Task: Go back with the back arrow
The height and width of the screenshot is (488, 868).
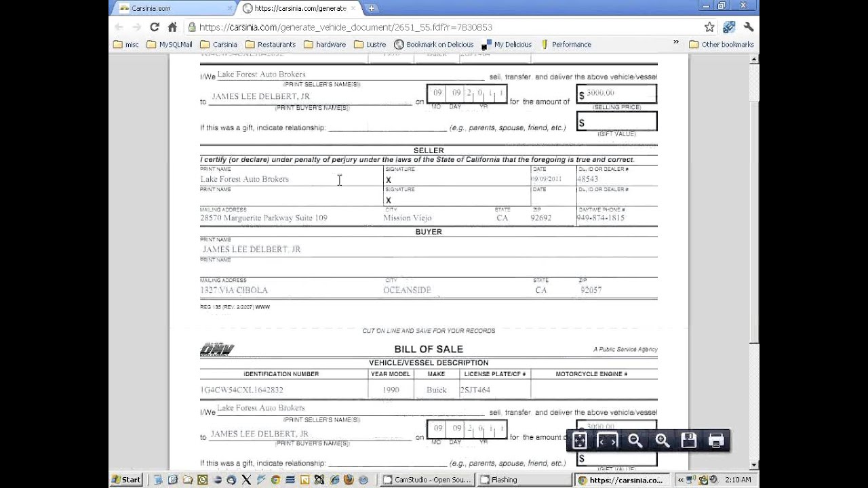Action: (119, 27)
